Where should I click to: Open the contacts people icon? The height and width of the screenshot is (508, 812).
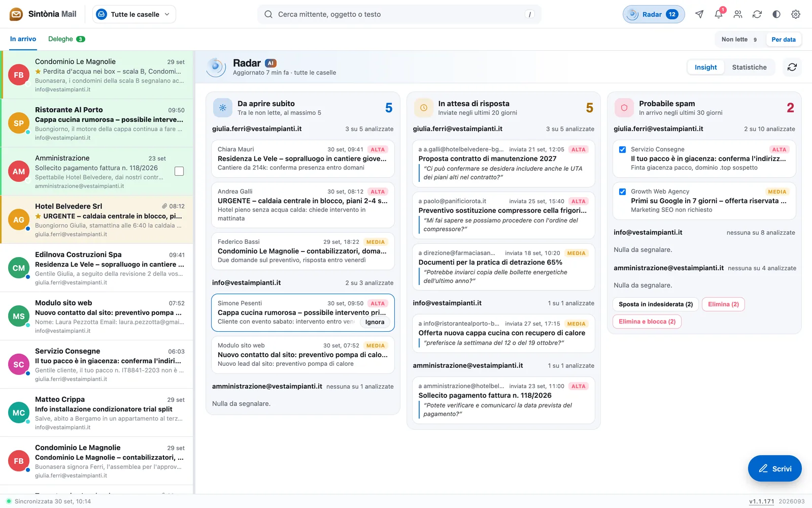(x=738, y=14)
